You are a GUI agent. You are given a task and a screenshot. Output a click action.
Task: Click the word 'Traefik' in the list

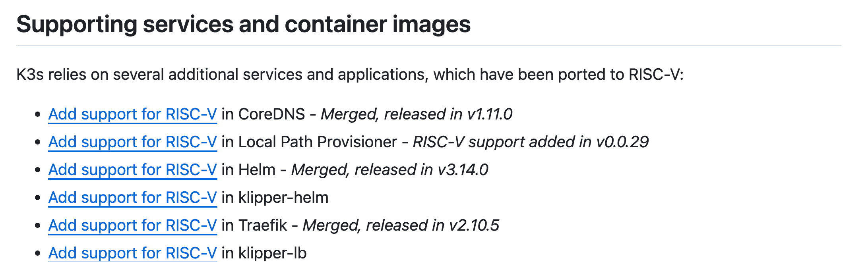click(x=262, y=225)
